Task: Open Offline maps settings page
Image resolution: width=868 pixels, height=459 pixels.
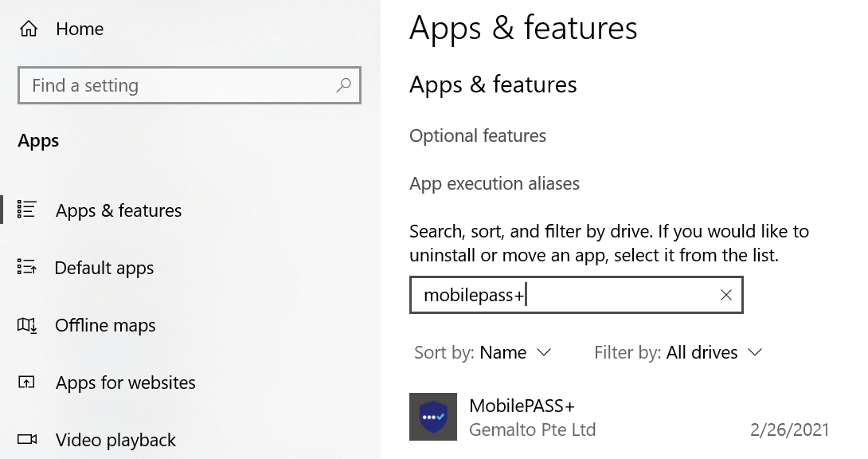Action: (x=105, y=325)
